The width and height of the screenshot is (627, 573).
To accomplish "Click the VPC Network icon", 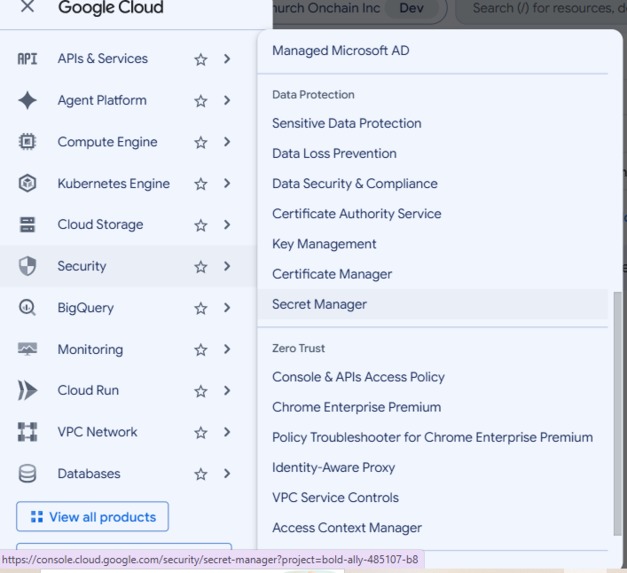I will (27, 432).
